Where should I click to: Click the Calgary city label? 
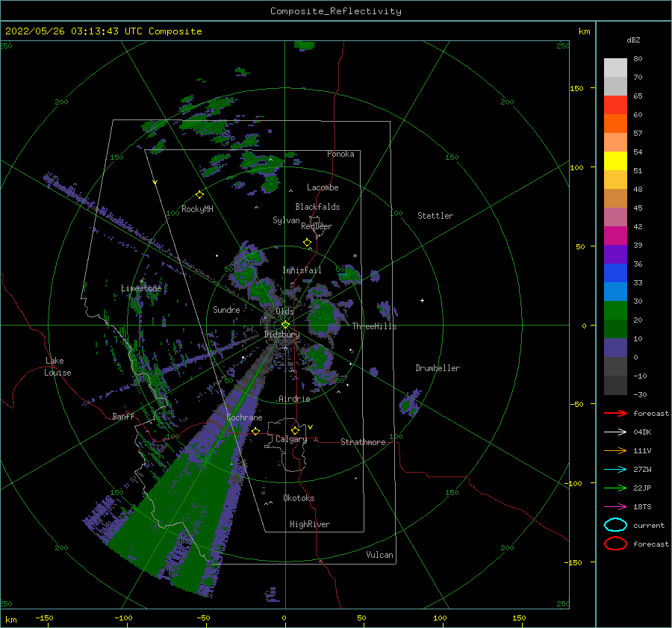point(291,439)
